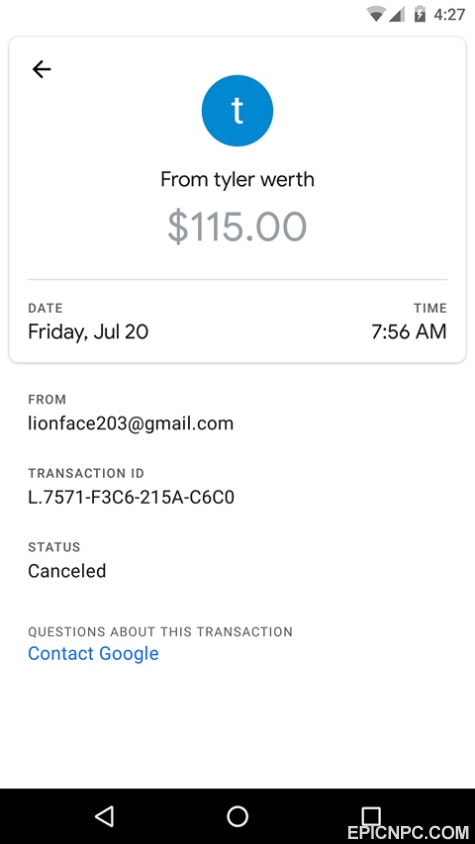Tap the battery charging status icon
The image size is (475, 844).
point(420,13)
